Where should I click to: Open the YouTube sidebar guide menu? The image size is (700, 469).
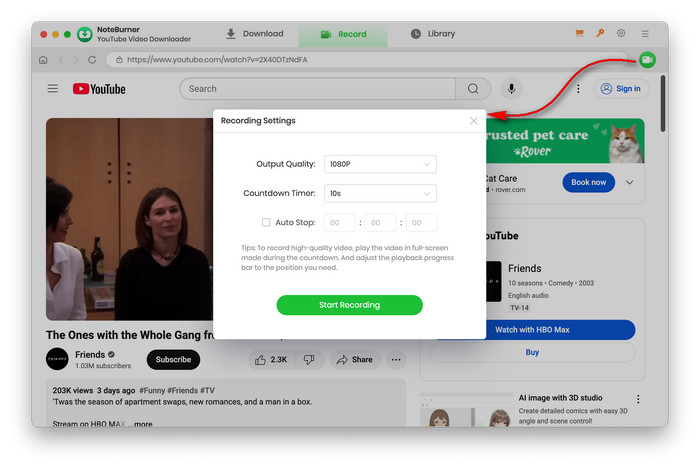coord(53,88)
